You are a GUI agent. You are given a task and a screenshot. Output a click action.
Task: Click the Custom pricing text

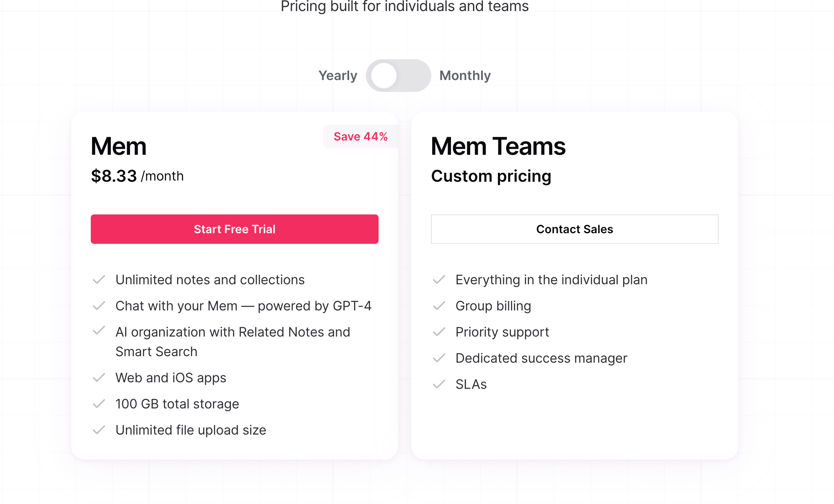(x=491, y=176)
